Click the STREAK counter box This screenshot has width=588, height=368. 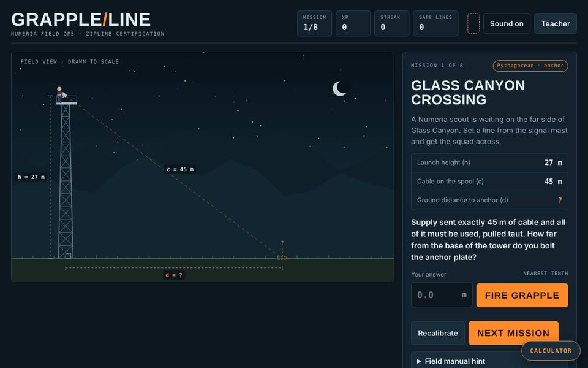(x=391, y=23)
